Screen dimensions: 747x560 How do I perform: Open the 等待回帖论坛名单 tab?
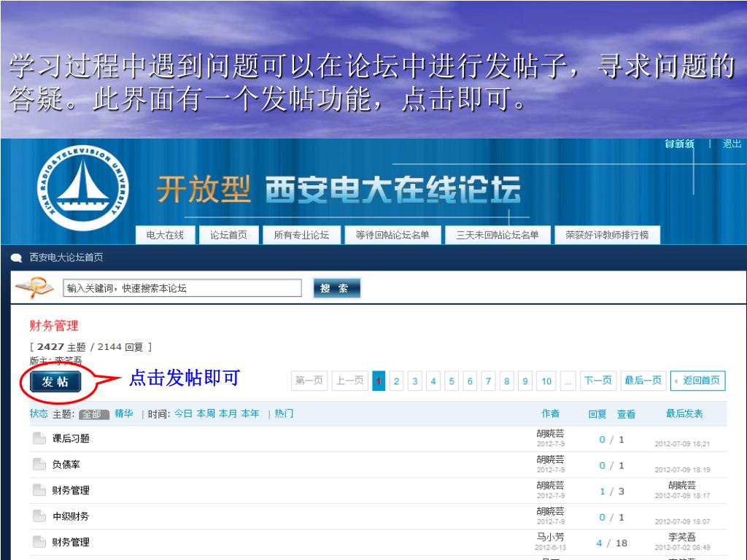pos(392,235)
